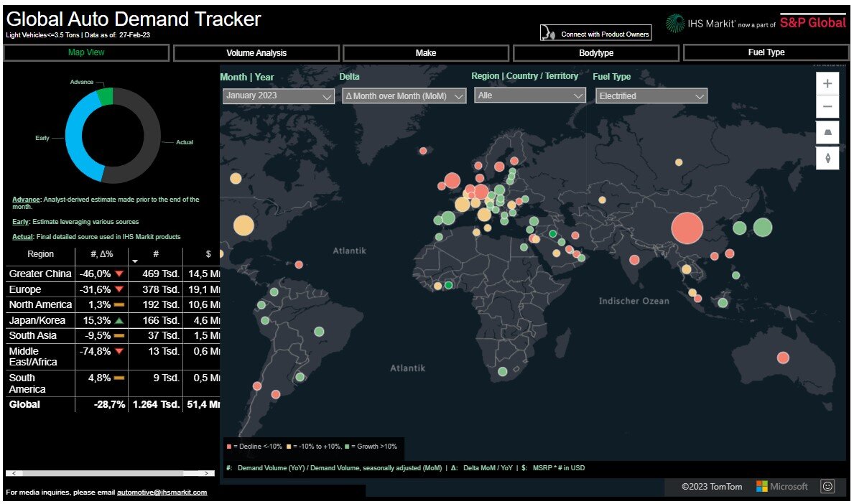The height and width of the screenshot is (504, 854).
Task: Click the sort arrow in the region table header
Action: coord(134,261)
